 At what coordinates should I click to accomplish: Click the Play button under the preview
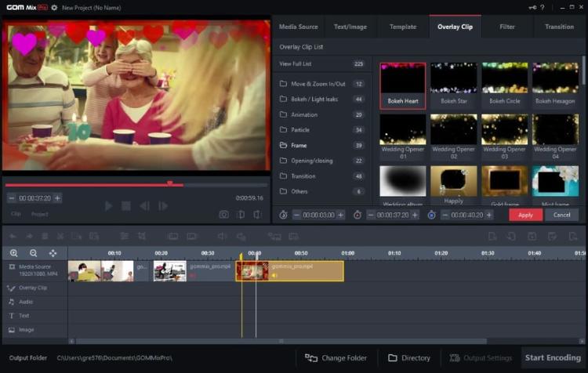tap(108, 206)
